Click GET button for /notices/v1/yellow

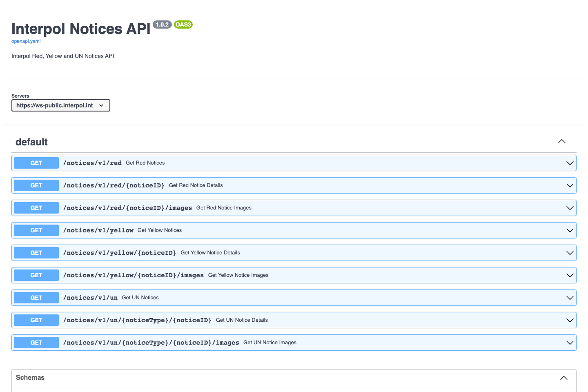(x=36, y=230)
